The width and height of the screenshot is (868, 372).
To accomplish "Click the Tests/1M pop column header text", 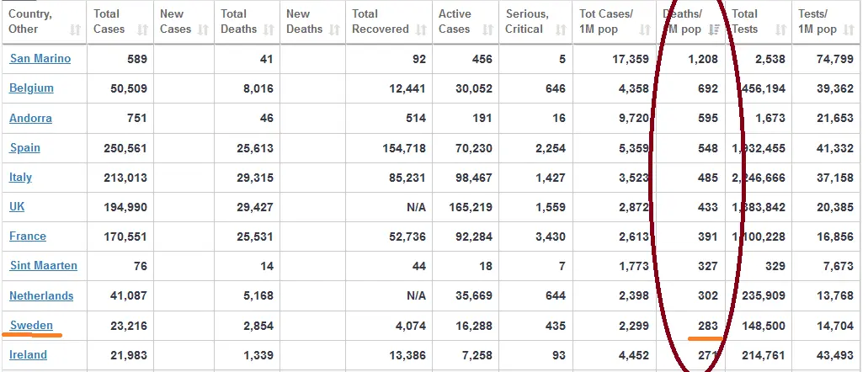I will (817, 21).
